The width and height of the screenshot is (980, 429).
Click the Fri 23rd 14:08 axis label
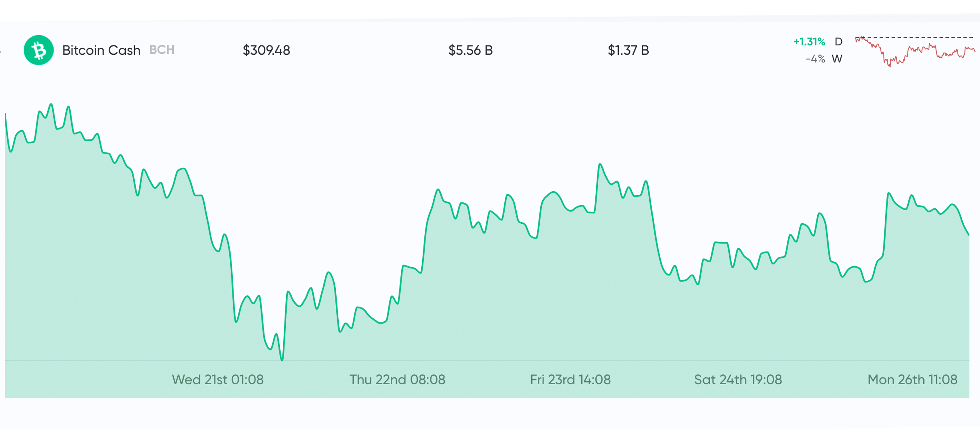pyautogui.click(x=570, y=380)
